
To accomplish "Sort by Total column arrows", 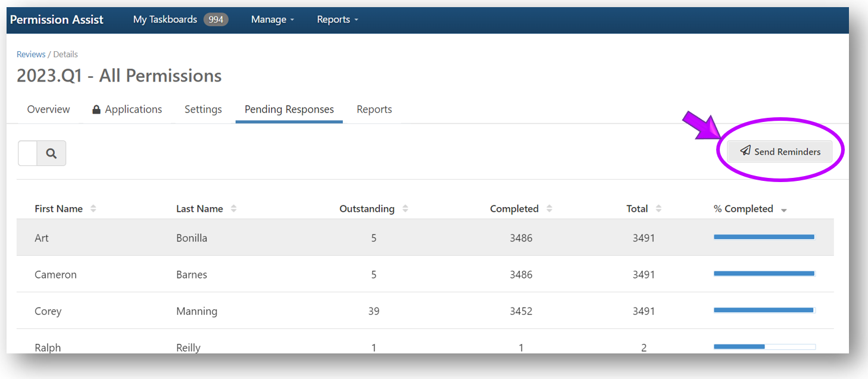I will click(658, 209).
